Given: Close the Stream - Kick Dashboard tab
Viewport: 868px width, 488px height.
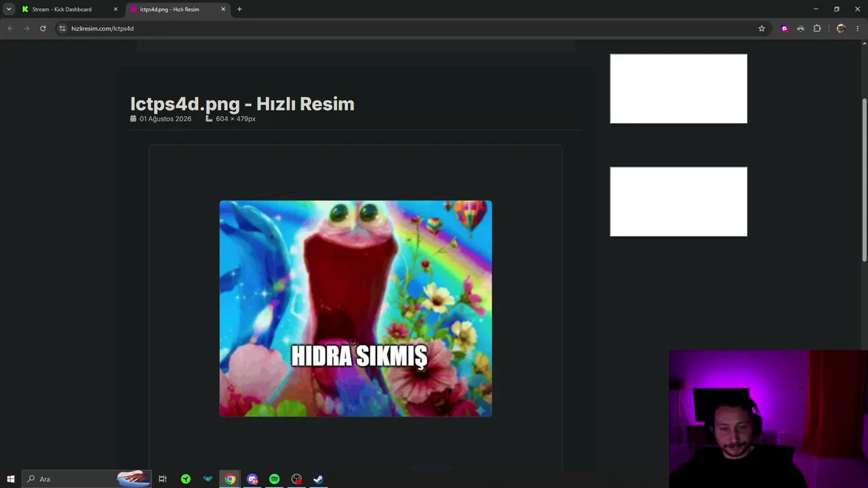Looking at the screenshot, I should point(115,9).
